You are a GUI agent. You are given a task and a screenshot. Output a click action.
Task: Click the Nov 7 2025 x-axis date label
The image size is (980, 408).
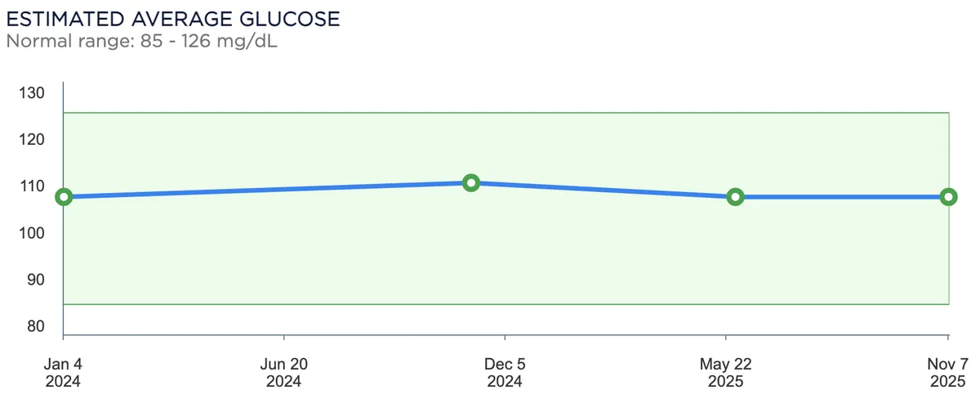tap(947, 373)
